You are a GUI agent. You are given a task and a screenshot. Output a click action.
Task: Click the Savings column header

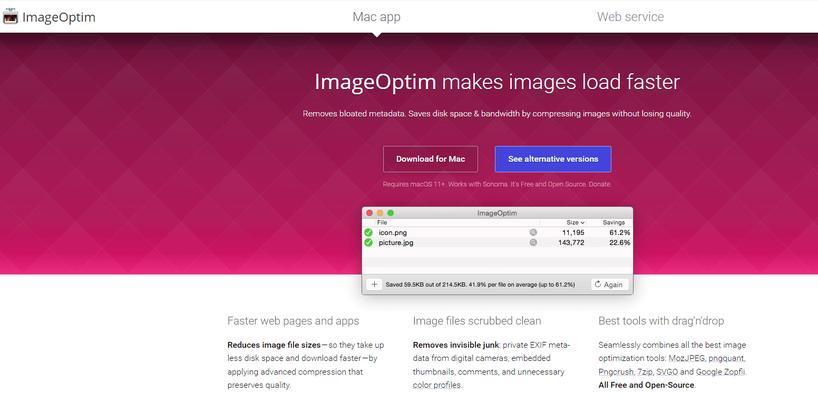614,222
